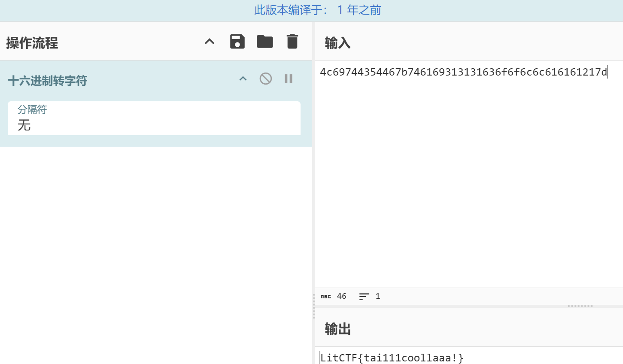Select the 十六进制转字符 operation title
This screenshot has height=364, width=623.
[x=48, y=81]
